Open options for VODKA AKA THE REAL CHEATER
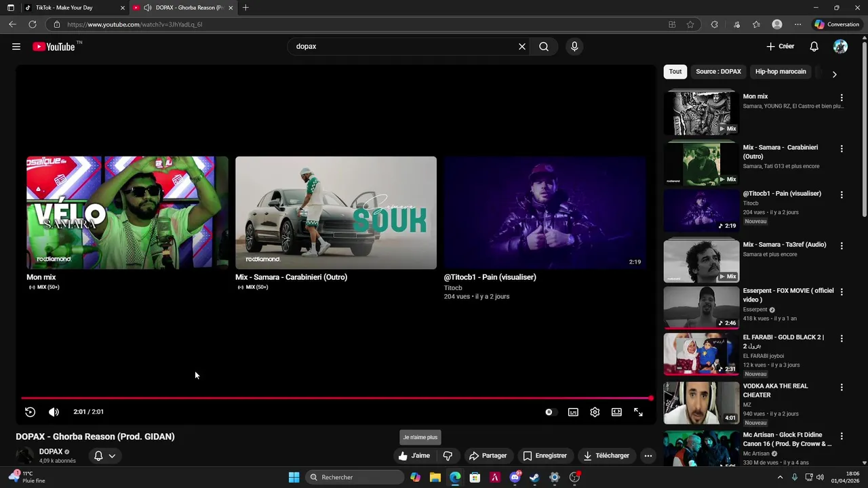Screen dimensions: 868x488 pos(842,387)
